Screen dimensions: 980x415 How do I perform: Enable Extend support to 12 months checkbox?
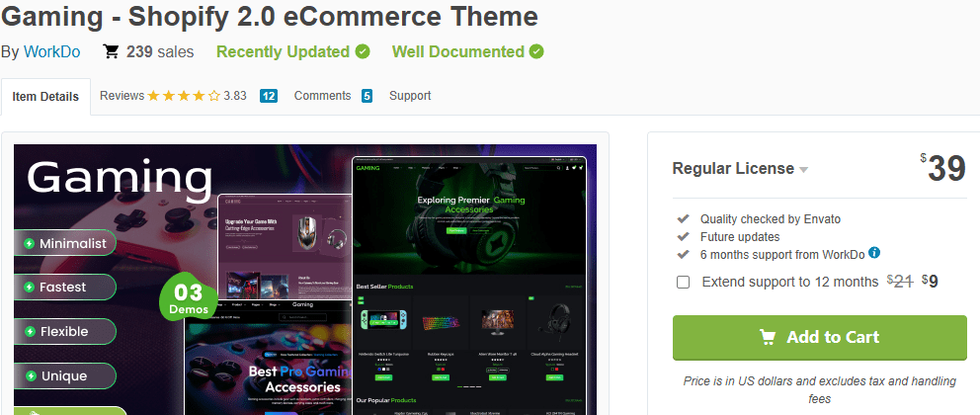click(684, 283)
